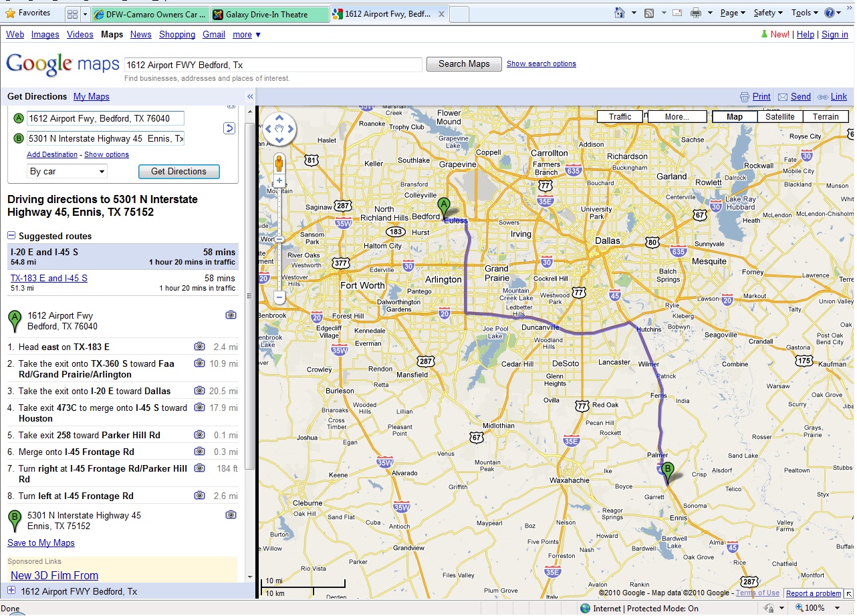Screen dimensions: 857x616
Task: Expand the home page dropdown arrow
Action: click(x=633, y=13)
